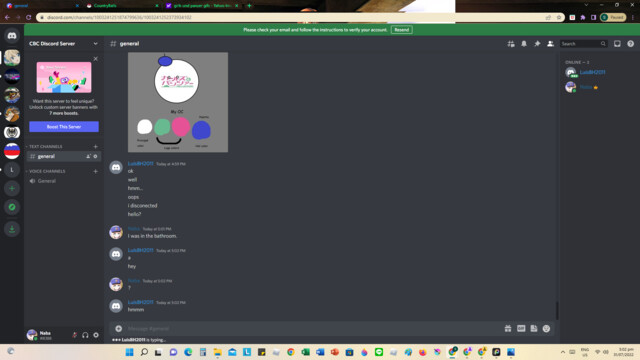
Task: Open pinned messages pin icon
Action: coord(537,44)
